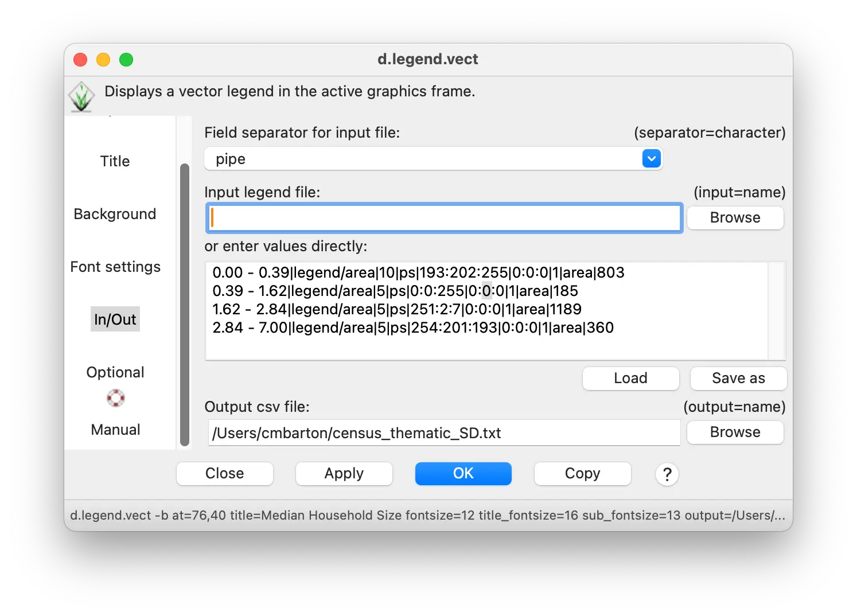Click the sidebar tab list scrollbar
This screenshot has width=857, height=616.
click(x=185, y=304)
